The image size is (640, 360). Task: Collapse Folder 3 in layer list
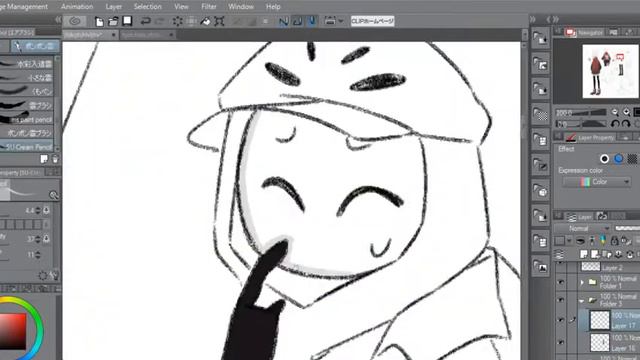coord(582,300)
